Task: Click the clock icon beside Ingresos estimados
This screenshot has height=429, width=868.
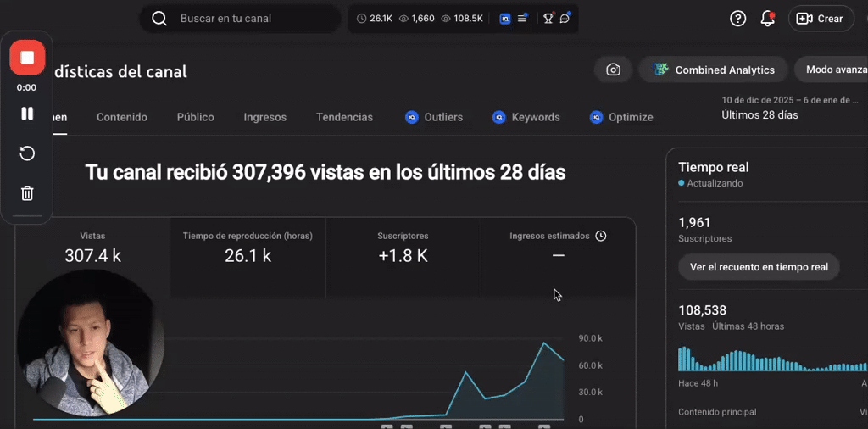Action: tap(601, 236)
